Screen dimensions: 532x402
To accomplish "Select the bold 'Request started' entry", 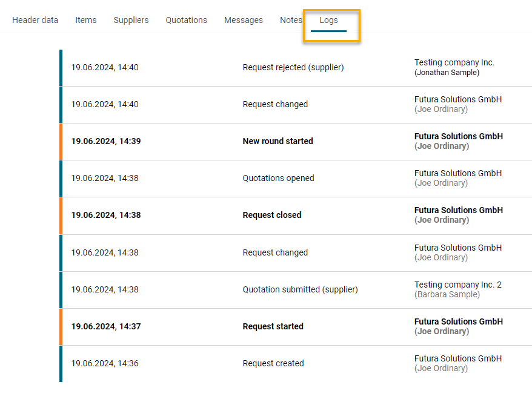I will [x=273, y=326].
